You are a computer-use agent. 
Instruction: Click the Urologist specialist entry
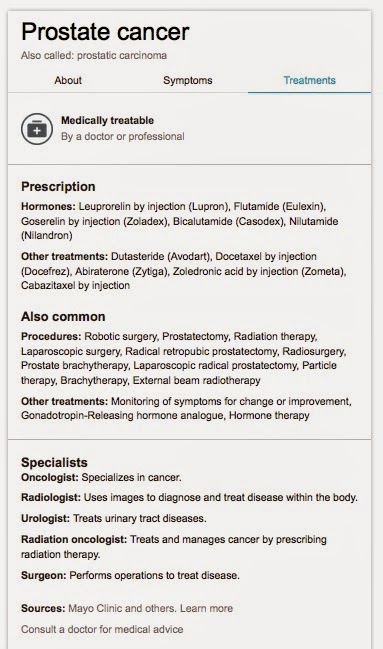[x=114, y=518]
